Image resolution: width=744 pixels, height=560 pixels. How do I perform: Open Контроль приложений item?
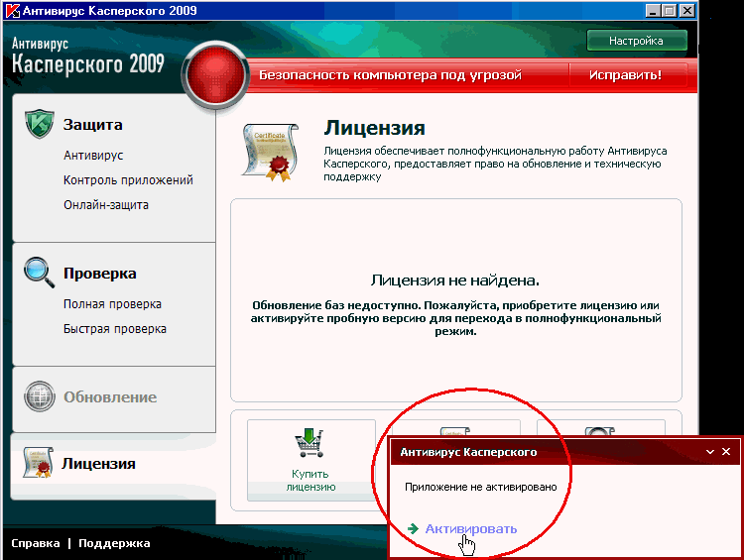coord(128,180)
